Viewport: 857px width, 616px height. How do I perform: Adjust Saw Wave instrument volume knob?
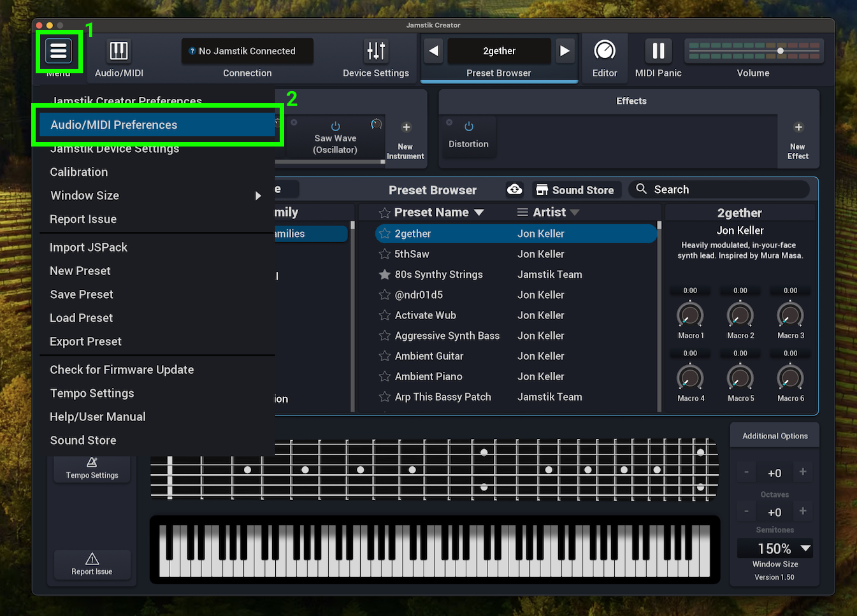point(377,124)
